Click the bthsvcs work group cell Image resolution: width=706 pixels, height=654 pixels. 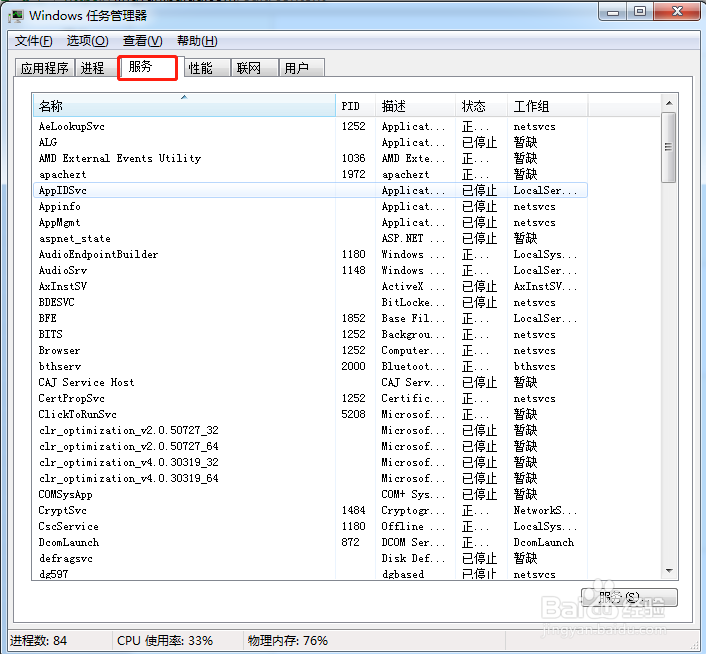pyautogui.click(x=534, y=366)
